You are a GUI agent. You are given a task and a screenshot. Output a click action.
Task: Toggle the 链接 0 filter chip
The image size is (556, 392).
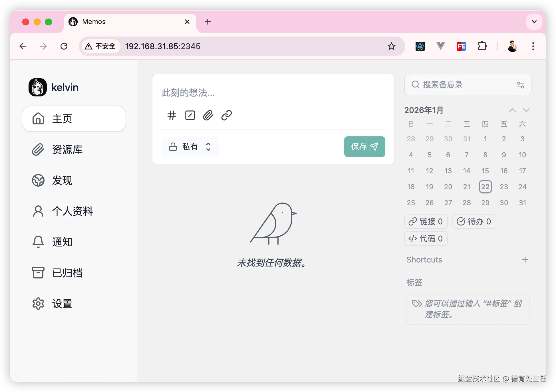pos(426,221)
